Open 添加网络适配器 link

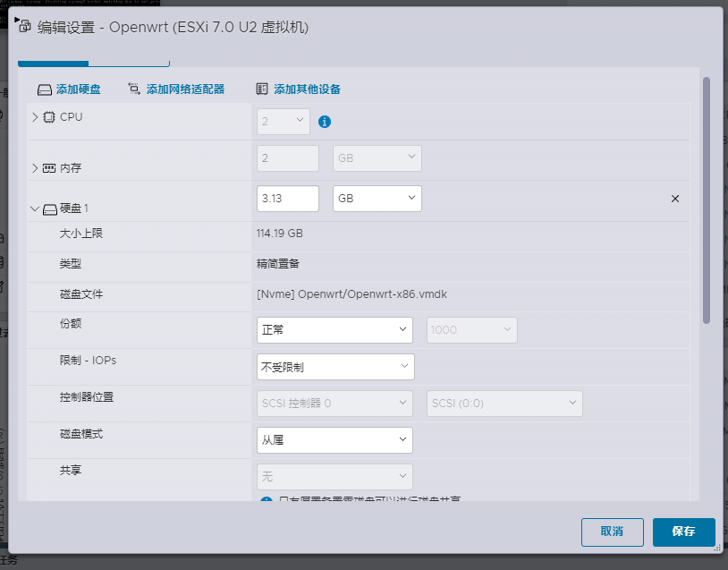(185, 89)
